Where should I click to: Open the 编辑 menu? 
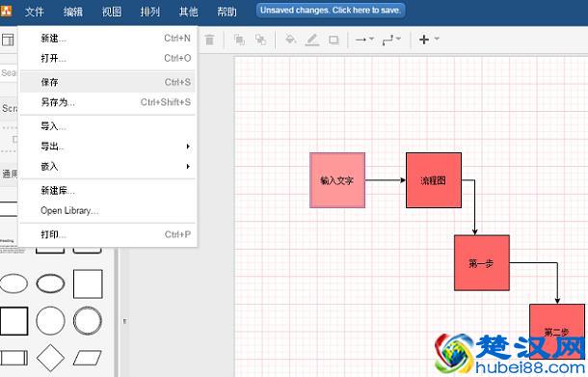pos(73,12)
